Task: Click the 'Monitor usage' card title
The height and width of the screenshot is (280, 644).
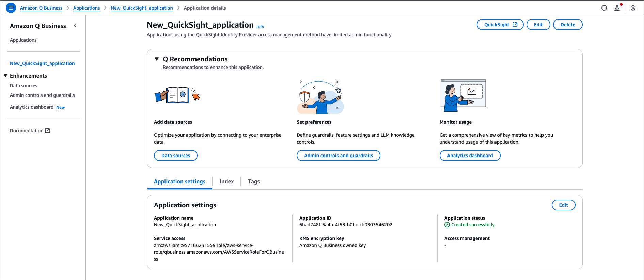Action: pyautogui.click(x=456, y=122)
